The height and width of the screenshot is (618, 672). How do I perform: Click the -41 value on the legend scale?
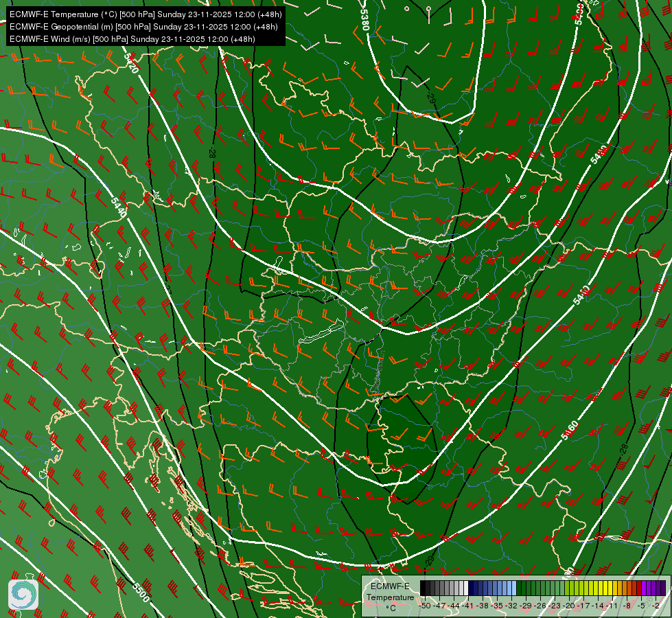tap(468, 606)
